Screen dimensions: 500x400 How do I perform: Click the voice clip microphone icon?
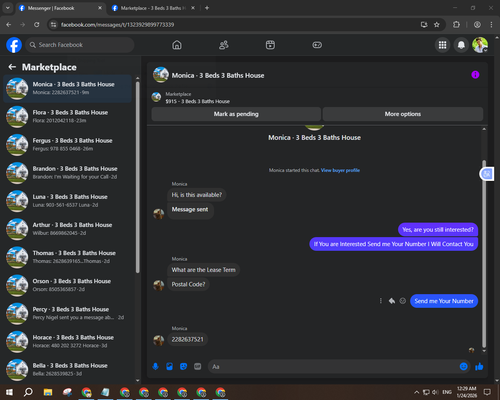[155, 367]
